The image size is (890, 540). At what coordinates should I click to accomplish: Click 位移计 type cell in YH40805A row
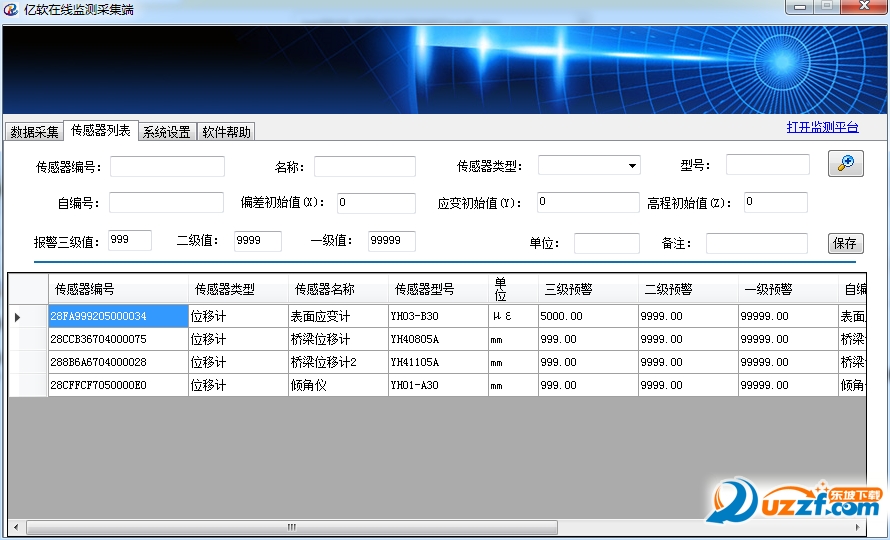pyautogui.click(x=238, y=340)
